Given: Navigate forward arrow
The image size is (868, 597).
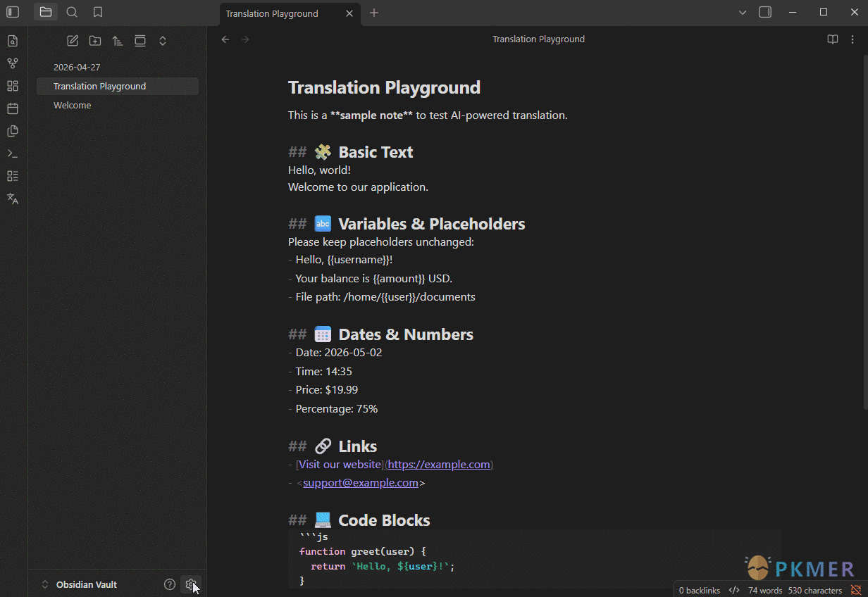Looking at the screenshot, I should point(245,39).
